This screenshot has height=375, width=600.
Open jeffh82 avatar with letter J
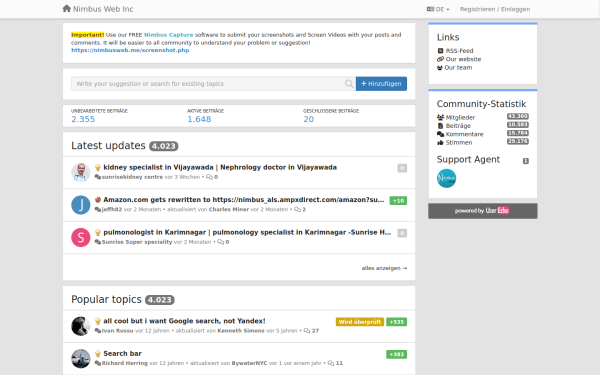(x=81, y=205)
